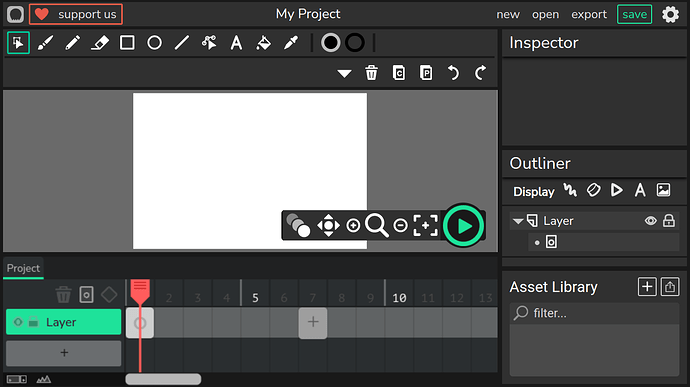Click the timeline horizontal scrollbar
This screenshot has height=387, width=690.
(x=163, y=379)
